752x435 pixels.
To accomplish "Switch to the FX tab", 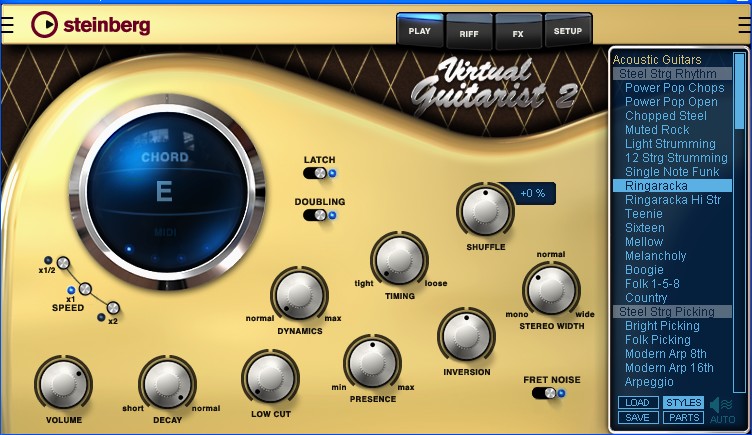I will 518,32.
